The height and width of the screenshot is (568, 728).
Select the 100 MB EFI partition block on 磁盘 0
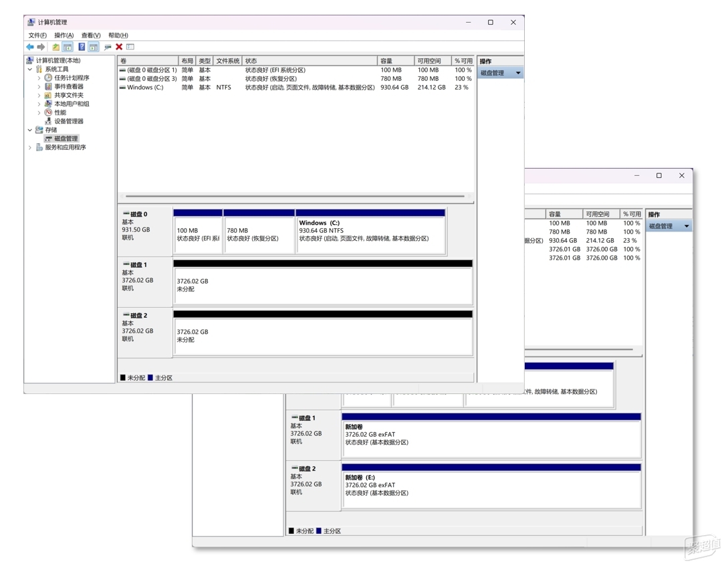tap(198, 231)
